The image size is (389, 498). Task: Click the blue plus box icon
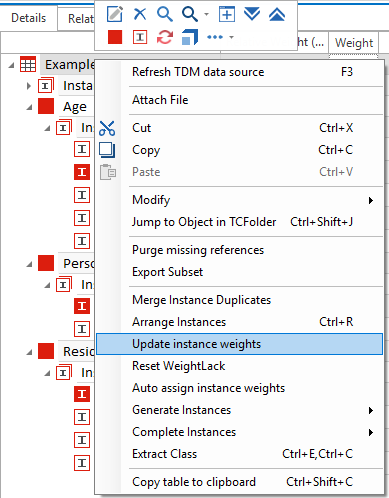pyautogui.click(x=227, y=14)
